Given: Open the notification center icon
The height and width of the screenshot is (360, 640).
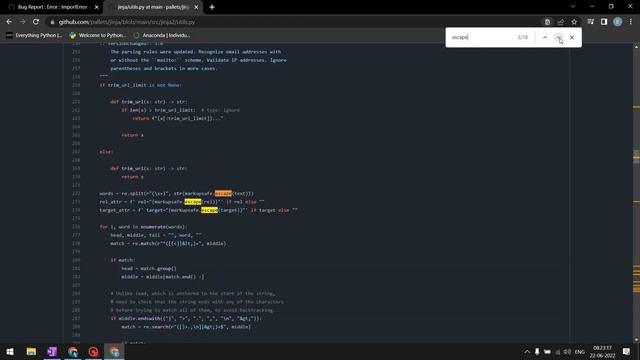Looking at the screenshot, I should point(627,351).
